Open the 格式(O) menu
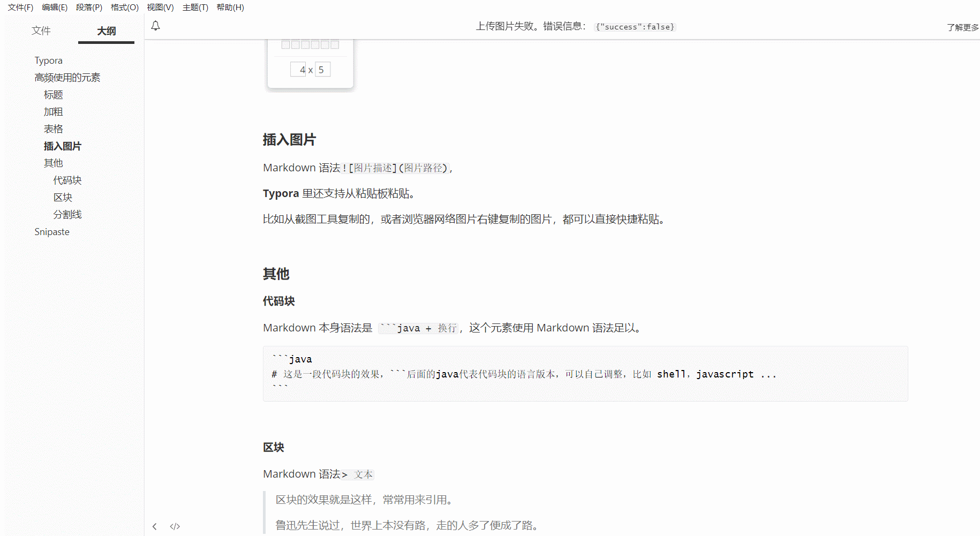The width and height of the screenshot is (980, 536). tap(125, 7)
